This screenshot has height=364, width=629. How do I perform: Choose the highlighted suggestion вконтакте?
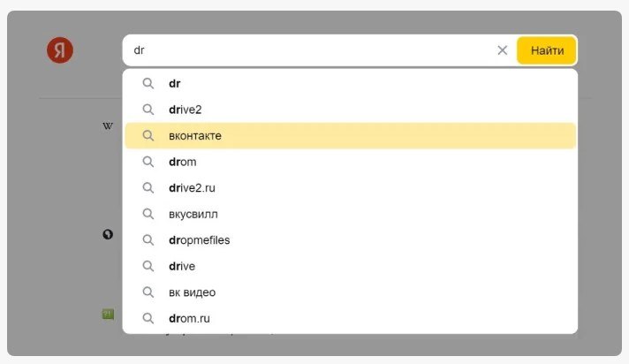pyautogui.click(x=350, y=136)
